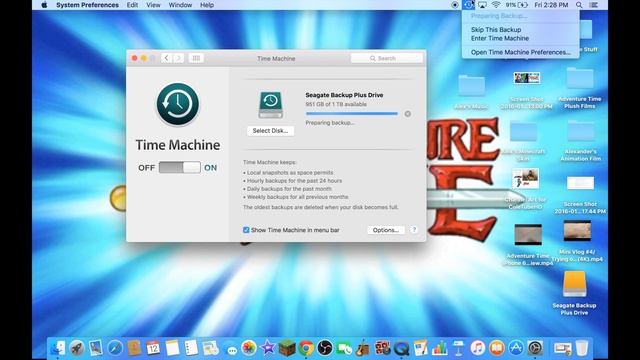Open the Time Machine help question mark
Image resolution: width=640 pixels, height=360 pixels.
[413, 230]
